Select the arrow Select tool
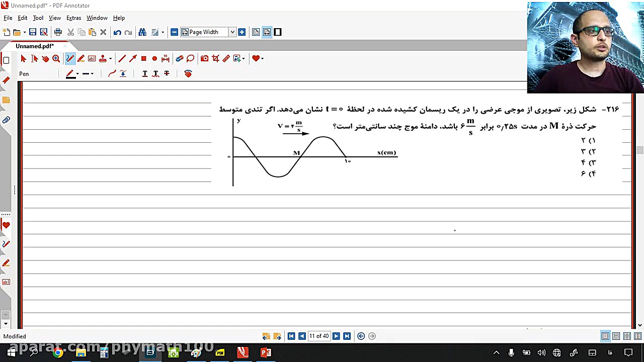644x362 pixels. [x=23, y=59]
